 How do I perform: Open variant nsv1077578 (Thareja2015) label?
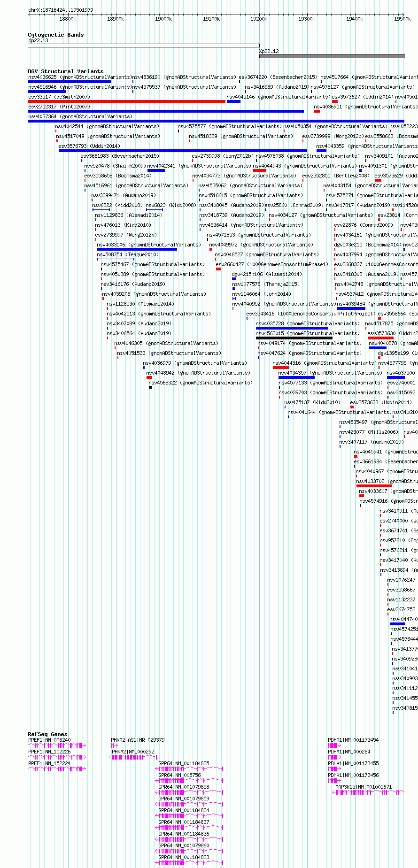[266, 284]
